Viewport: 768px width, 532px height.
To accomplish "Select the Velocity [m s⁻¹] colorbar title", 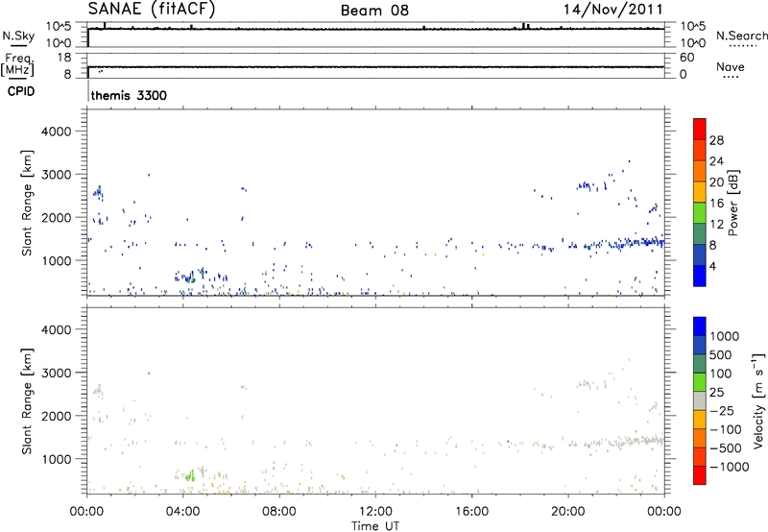I will click(758, 401).
